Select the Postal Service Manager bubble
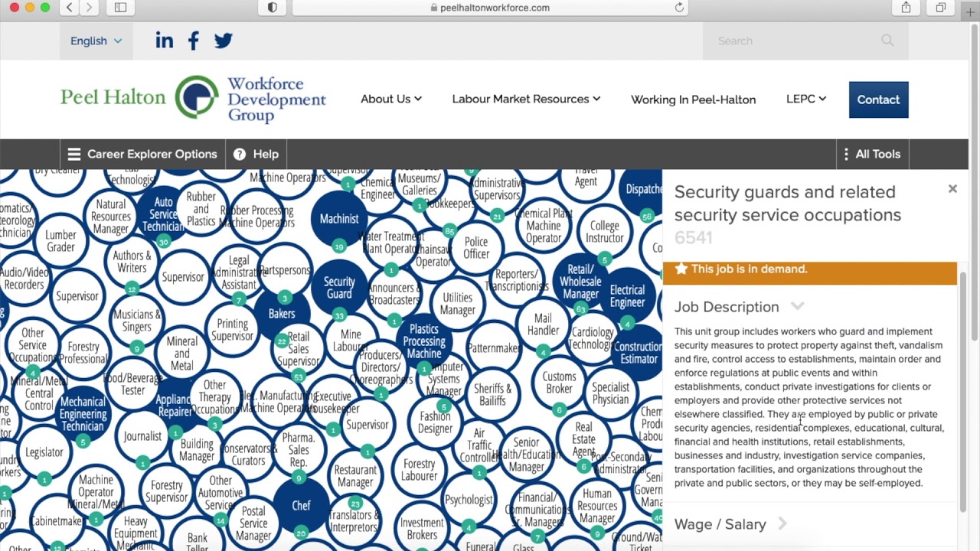This screenshot has width=980, height=551. coord(253,523)
